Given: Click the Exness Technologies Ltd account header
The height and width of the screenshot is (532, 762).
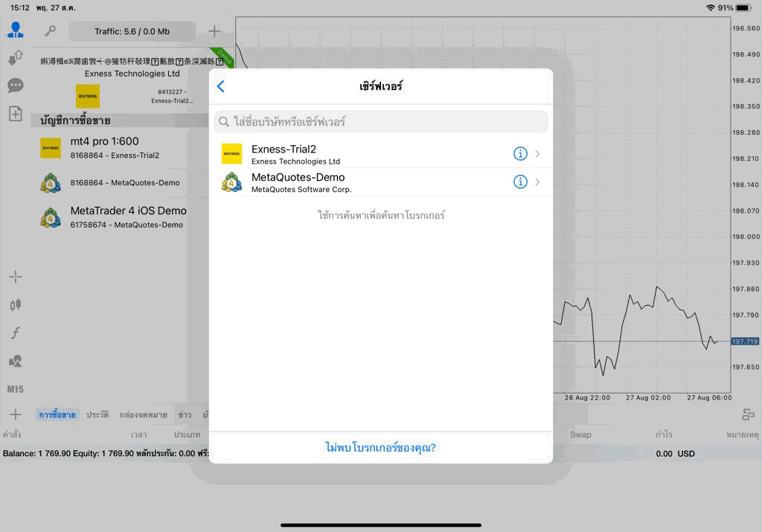Looking at the screenshot, I should (132, 74).
